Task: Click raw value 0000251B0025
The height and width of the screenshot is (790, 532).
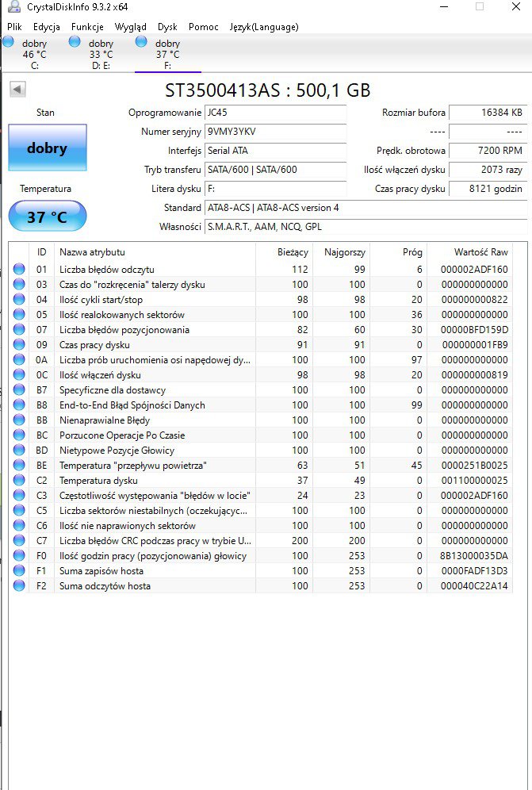Action: tap(474, 465)
